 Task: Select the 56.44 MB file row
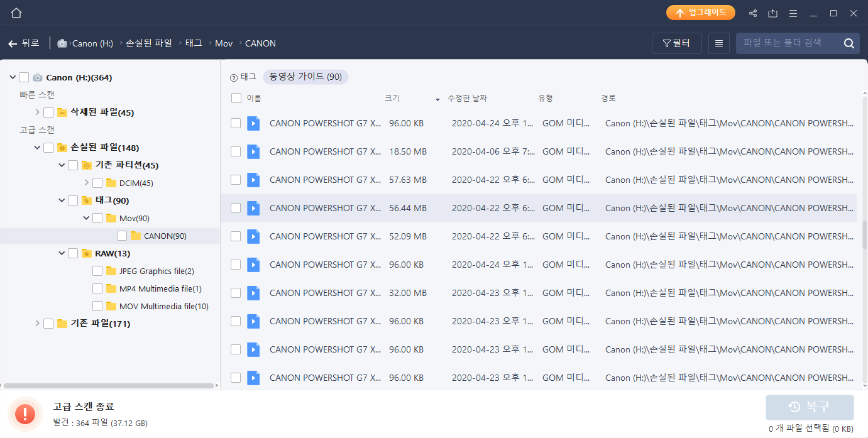539,208
